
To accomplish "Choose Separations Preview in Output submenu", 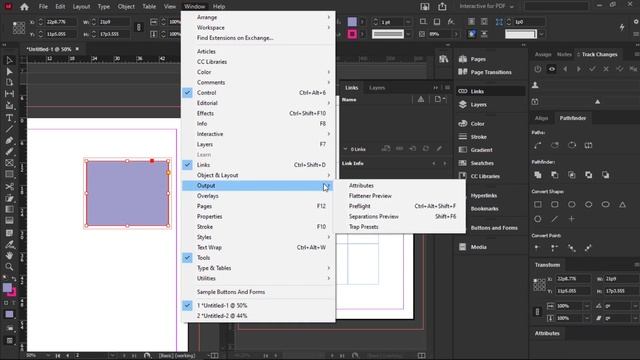I will [400, 216].
